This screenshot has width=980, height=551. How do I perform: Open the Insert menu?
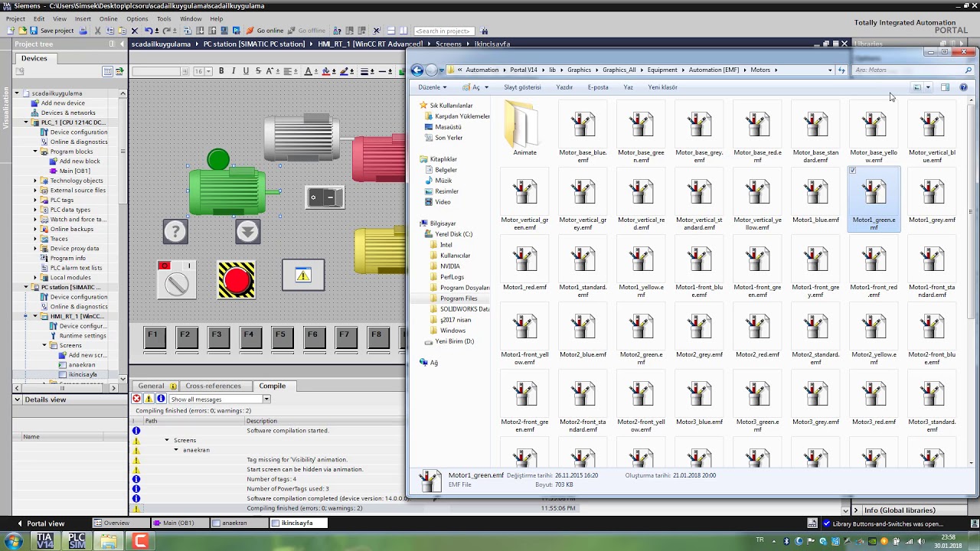83,18
